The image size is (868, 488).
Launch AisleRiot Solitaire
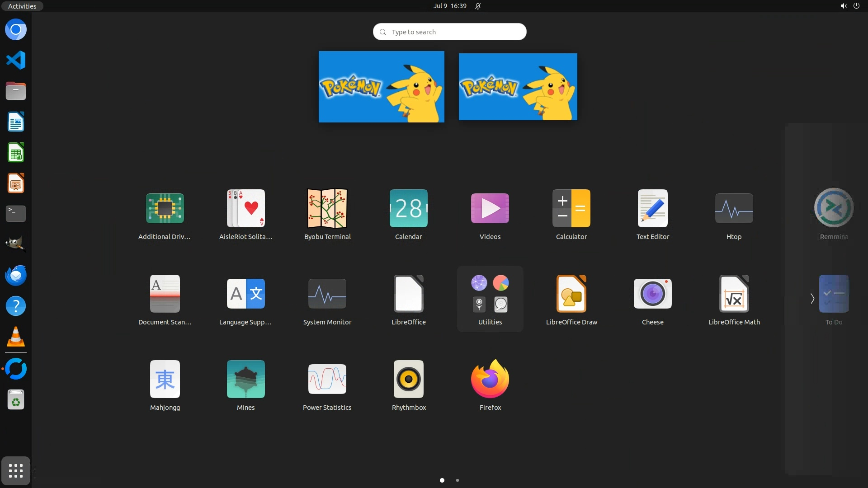[x=245, y=208]
